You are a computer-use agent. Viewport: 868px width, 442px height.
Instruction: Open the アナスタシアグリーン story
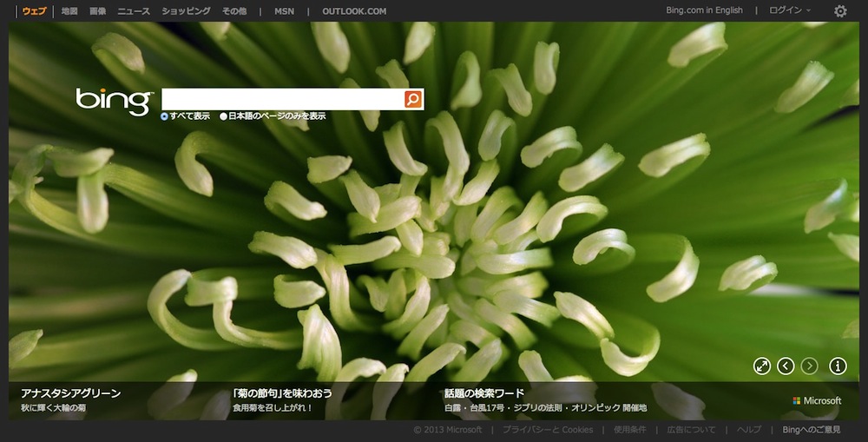pyautogui.click(x=70, y=393)
